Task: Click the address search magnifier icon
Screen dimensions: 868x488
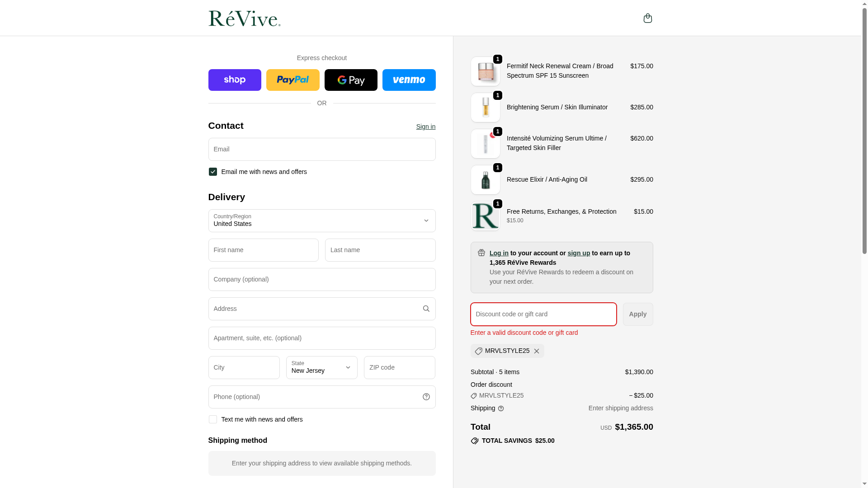Action: pos(426,309)
